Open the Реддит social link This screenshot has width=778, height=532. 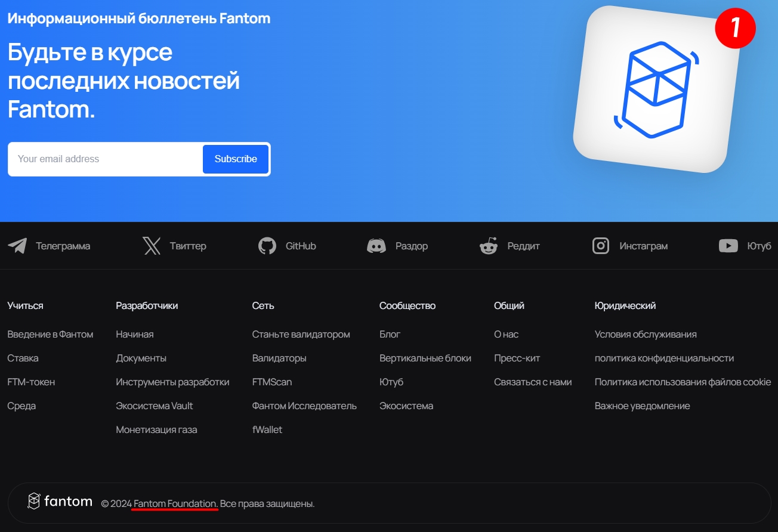(x=524, y=246)
